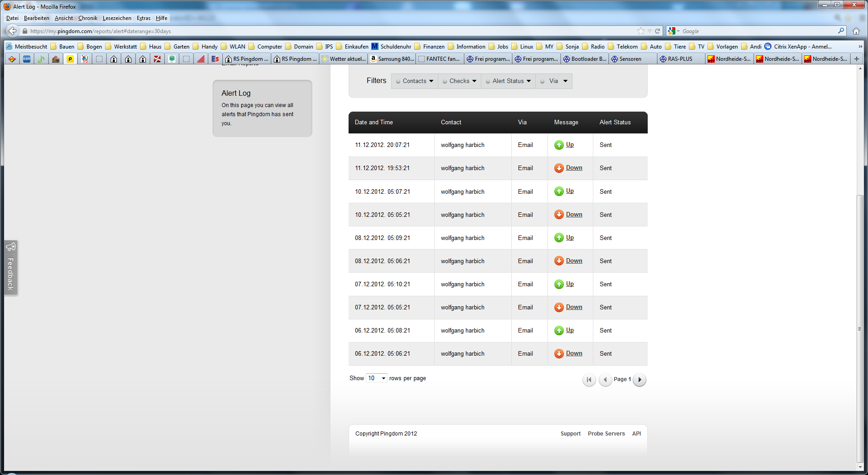Switch to the pinned green music note tab

click(x=41, y=59)
